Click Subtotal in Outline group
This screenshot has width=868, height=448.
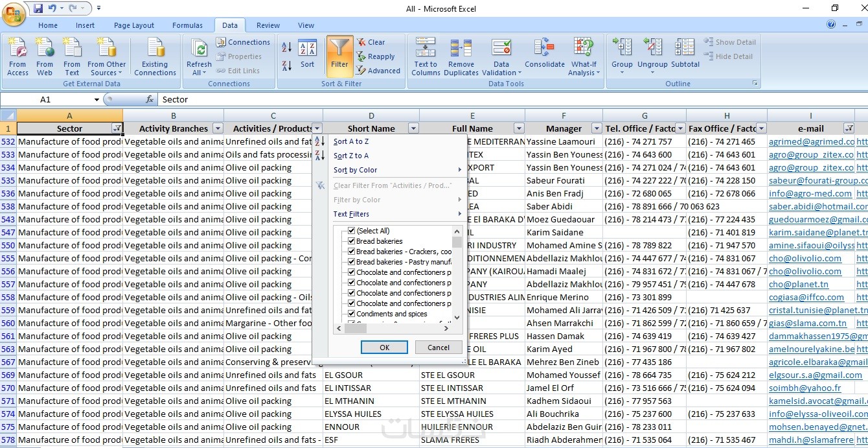click(685, 53)
